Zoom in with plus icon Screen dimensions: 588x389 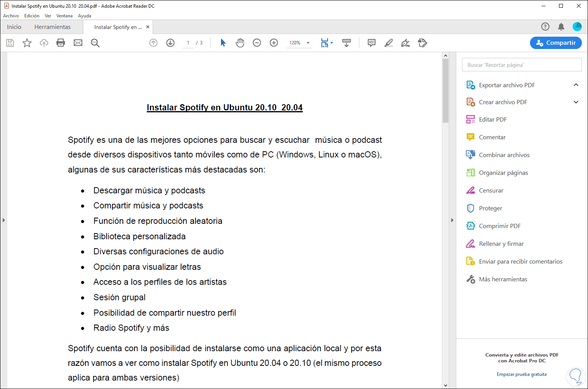tap(274, 43)
